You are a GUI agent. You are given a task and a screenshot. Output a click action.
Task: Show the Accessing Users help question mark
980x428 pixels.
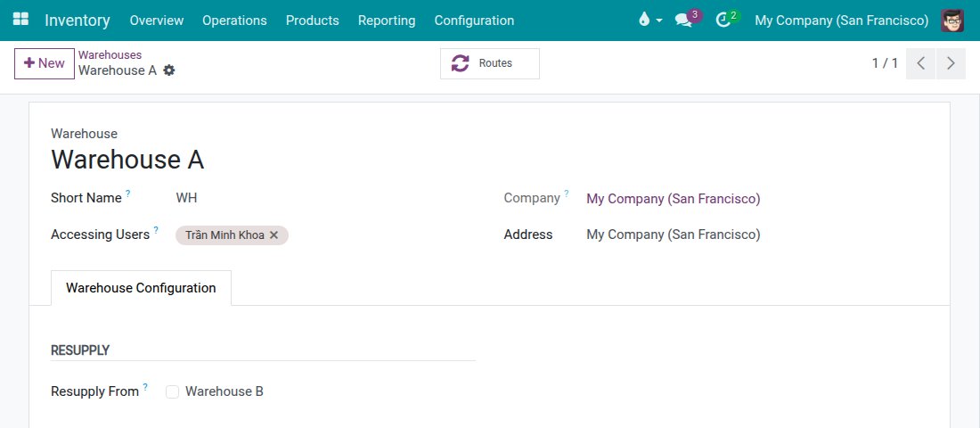pyautogui.click(x=156, y=230)
